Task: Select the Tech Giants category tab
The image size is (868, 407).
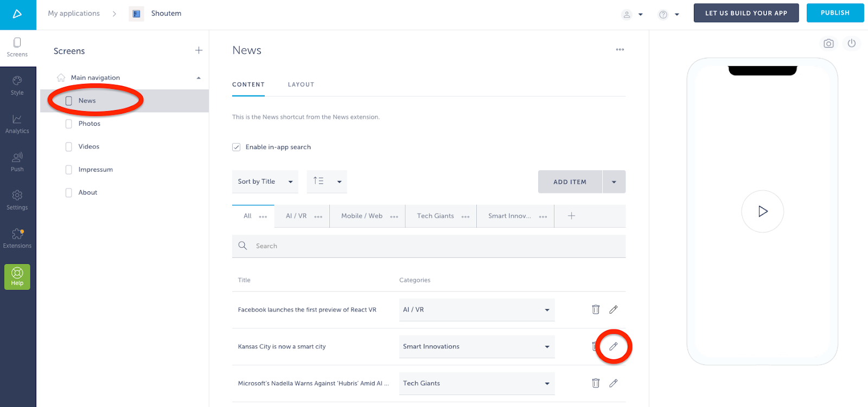Action: (x=436, y=216)
